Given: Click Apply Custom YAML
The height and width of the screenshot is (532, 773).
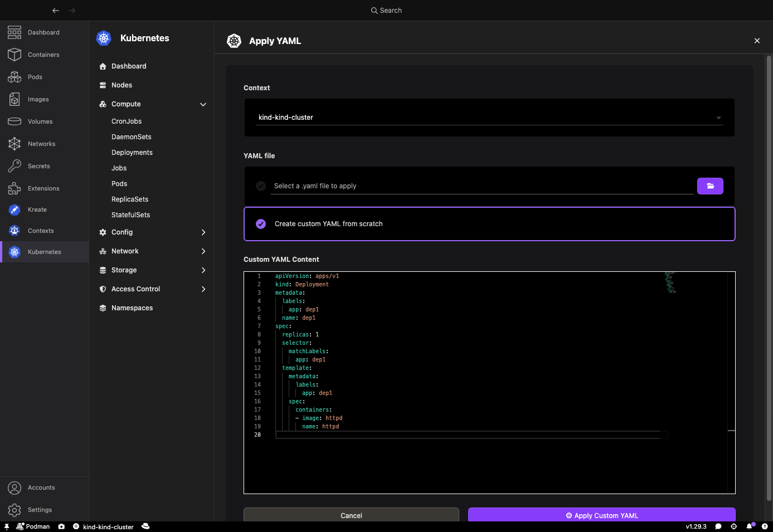Looking at the screenshot, I should [x=602, y=515].
